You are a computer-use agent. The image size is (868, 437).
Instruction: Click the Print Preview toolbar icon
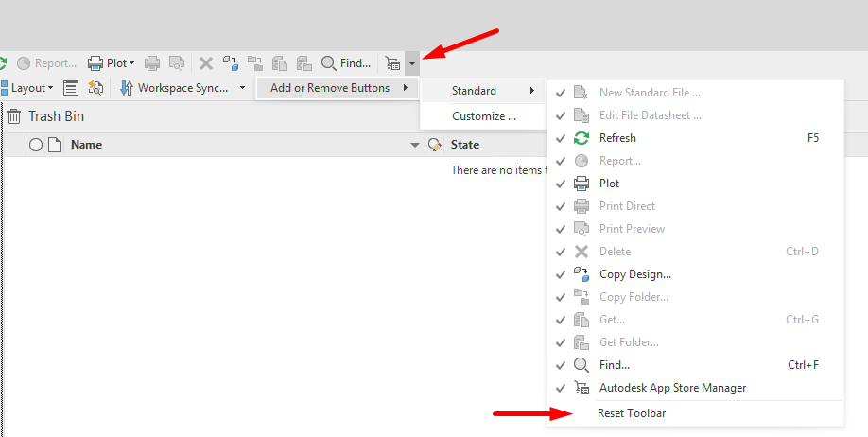coord(177,63)
